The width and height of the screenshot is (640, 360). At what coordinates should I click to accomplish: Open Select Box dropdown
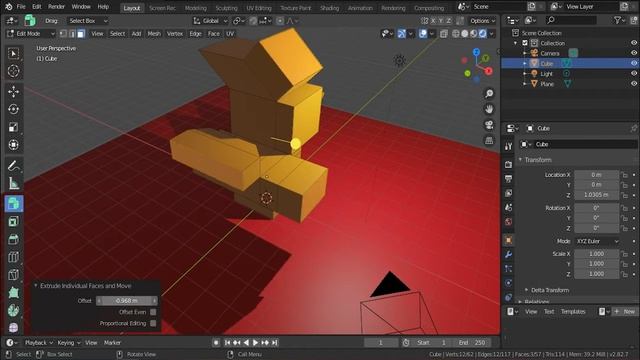(x=88, y=21)
